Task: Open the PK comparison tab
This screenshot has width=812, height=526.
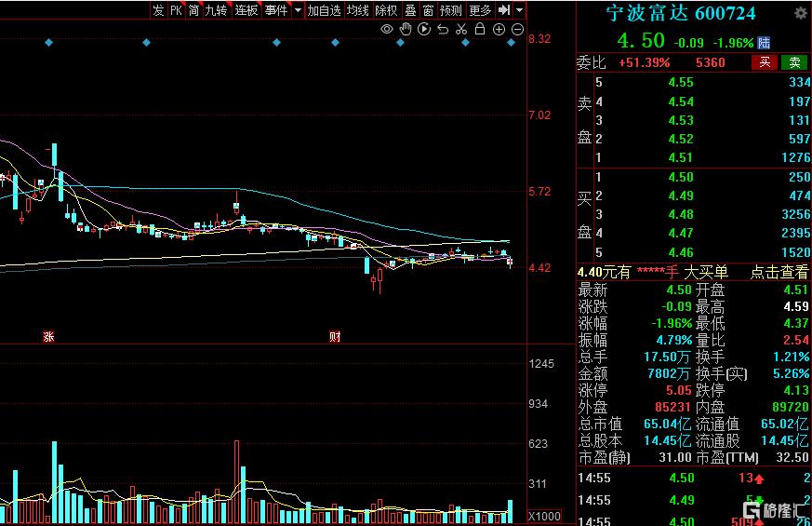Action: (x=176, y=10)
